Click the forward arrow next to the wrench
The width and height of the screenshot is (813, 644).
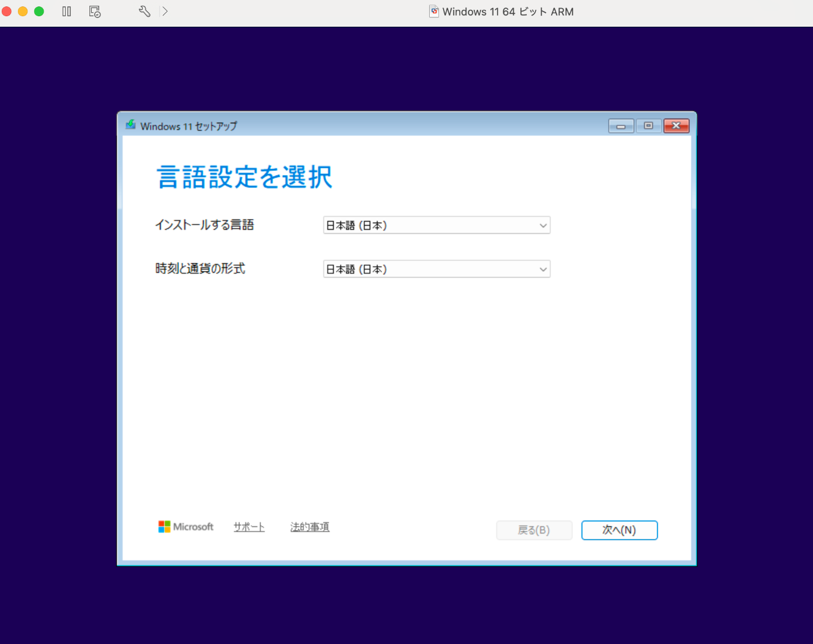tap(165, 12)
